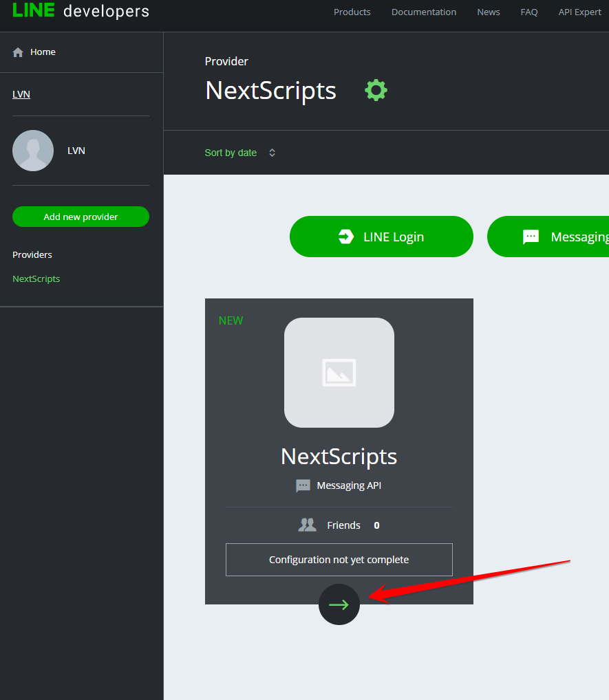The height and width of the screenshot is (700, 609).
Task: Click the speech bubble icon in channel card
Action: [303, 485]
